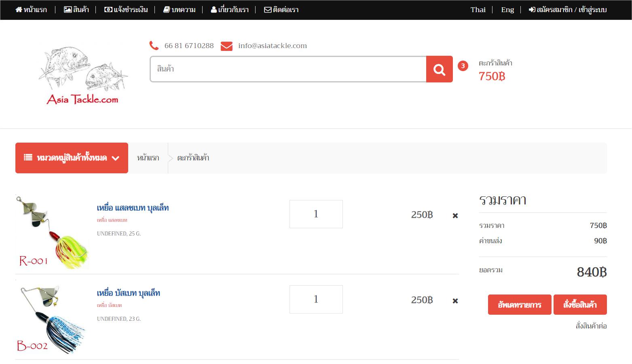The image size is (632, 364).
Task: Expand the all product categories dropdown
Action: pyautogui.click(x=72, y=158)
